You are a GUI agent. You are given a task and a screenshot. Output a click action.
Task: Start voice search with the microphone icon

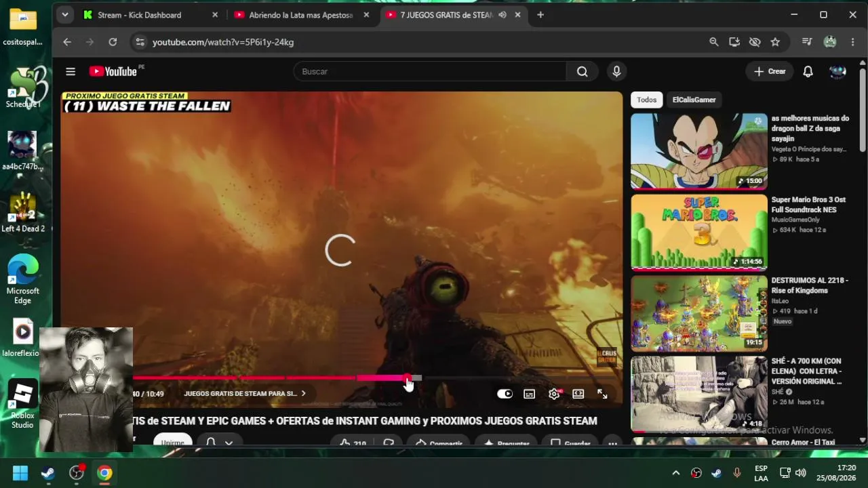click(x=616, y=71)
